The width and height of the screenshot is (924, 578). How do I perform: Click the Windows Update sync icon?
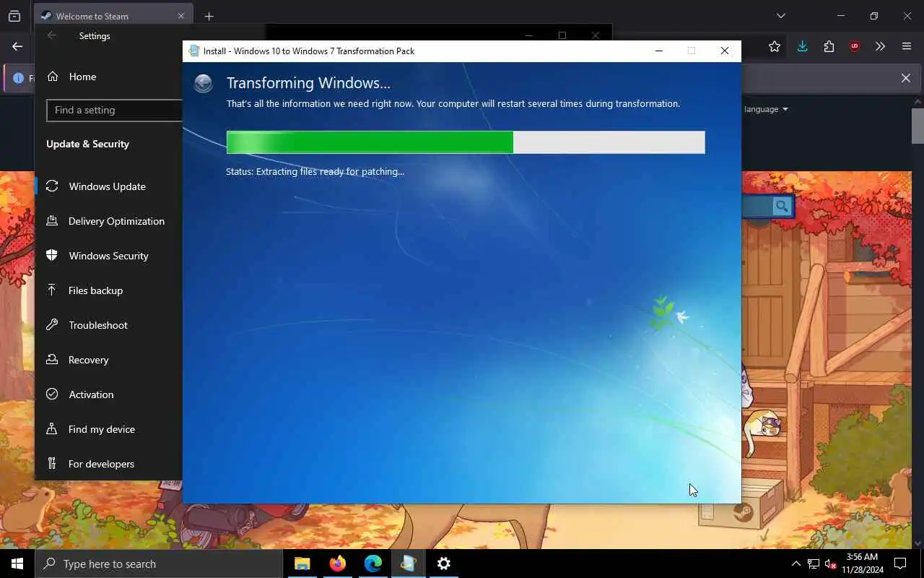pos(52,186)
